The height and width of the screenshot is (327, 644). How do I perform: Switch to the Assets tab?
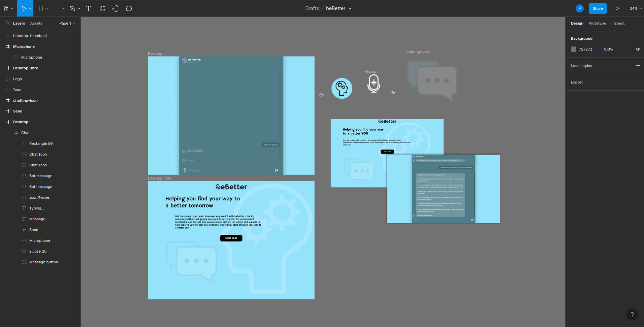click(x=36, y=23)
